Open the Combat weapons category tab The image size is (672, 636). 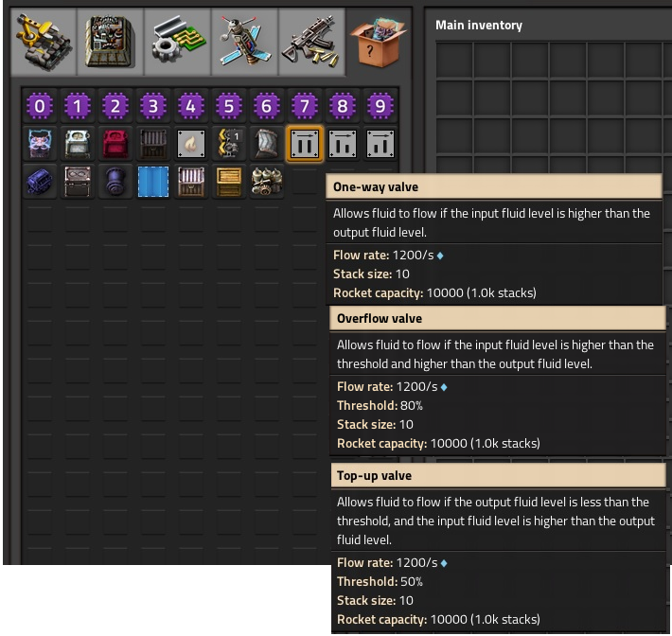coord(311,43)
